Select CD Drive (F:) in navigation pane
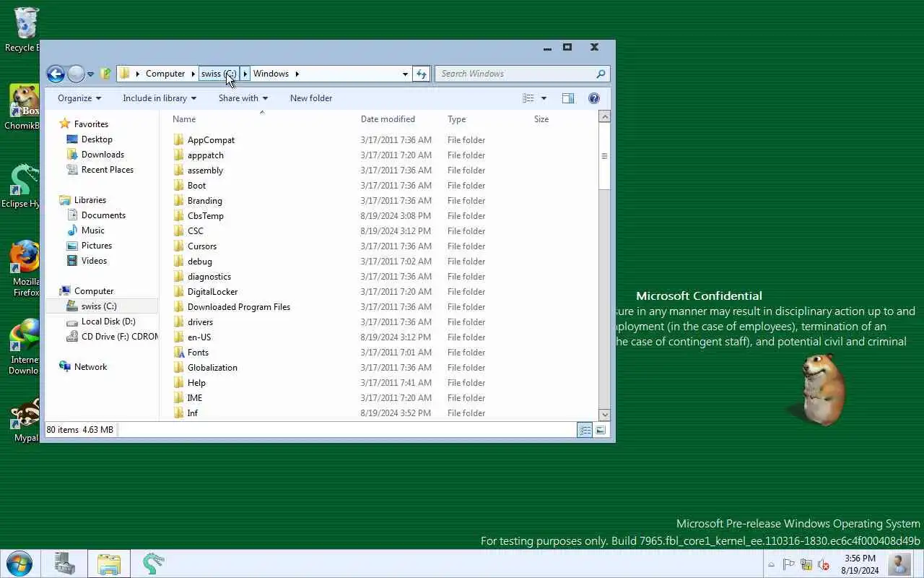The height and width of the screenshot is (578, 924). (119, 337)
